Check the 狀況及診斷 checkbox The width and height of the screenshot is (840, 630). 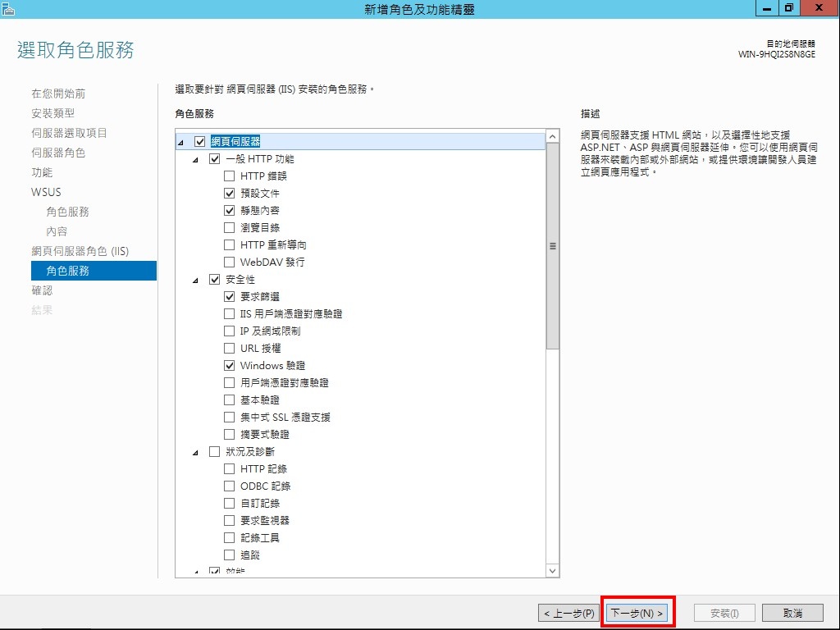[x=214, y=452]
